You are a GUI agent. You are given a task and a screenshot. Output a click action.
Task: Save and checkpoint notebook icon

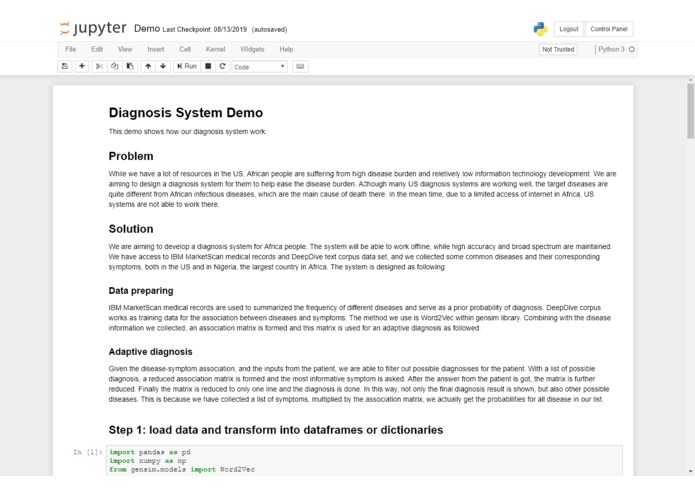(x=65, y=66)
